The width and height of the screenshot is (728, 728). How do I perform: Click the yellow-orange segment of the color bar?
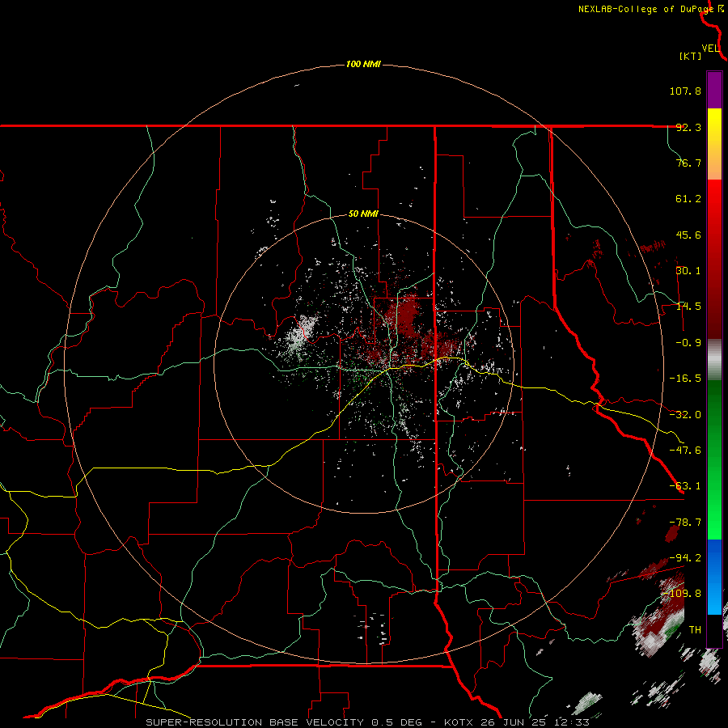pyautogui.click(x=714, y=144)
